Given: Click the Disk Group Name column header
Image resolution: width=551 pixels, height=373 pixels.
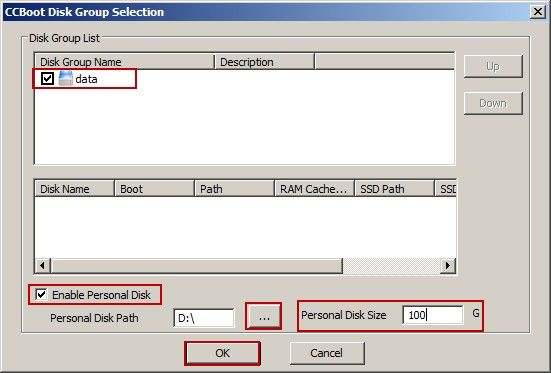Looking at the screenshot, I should point(124,62).
